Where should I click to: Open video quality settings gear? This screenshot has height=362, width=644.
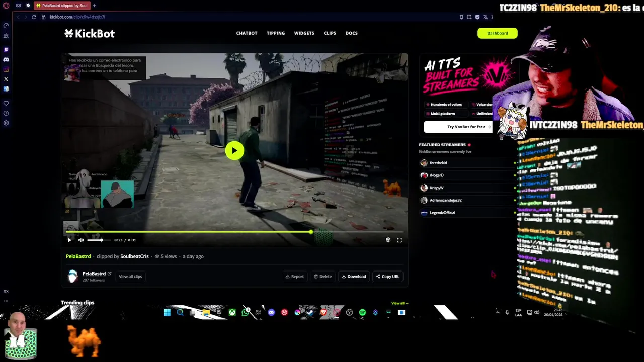pos(388,240)
